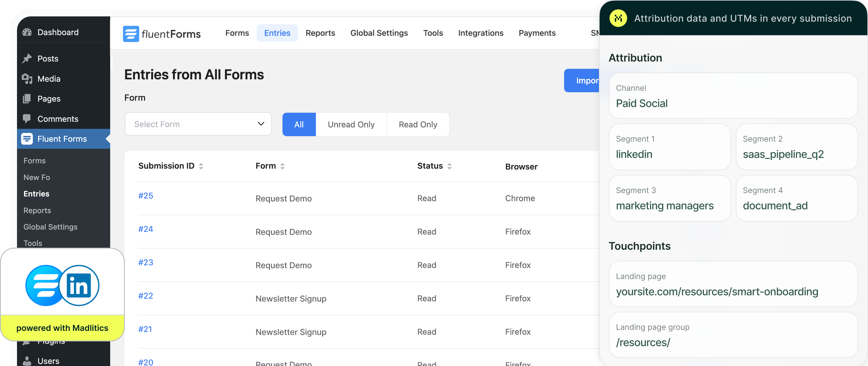868x366 pixels.
Task: Click the Pages icon in sidebar
Action: (x=27, y=99)
